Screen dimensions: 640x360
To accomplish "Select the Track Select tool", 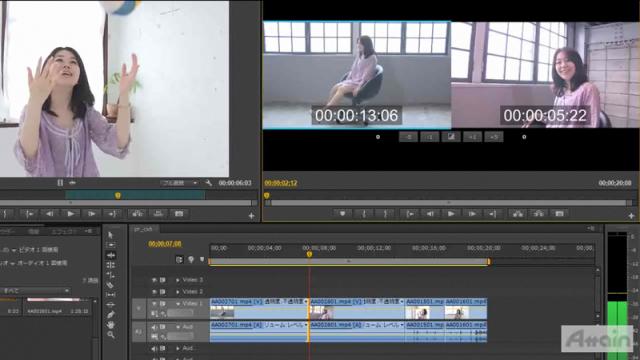I will [x=110, y=245].
